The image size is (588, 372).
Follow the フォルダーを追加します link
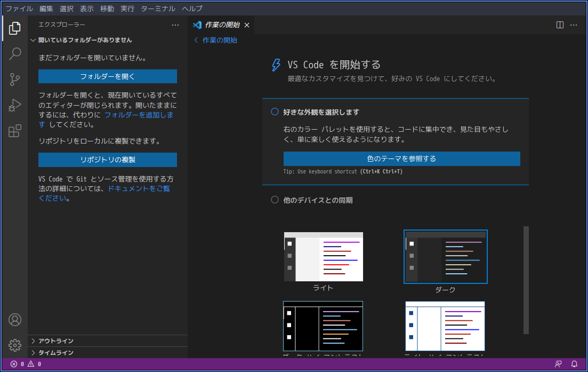coord(139,115)
